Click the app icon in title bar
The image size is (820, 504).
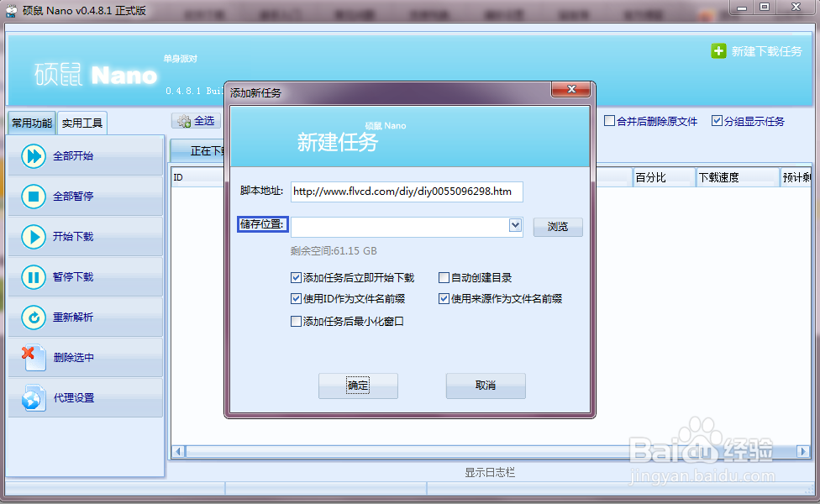click(x=11, y=10)
